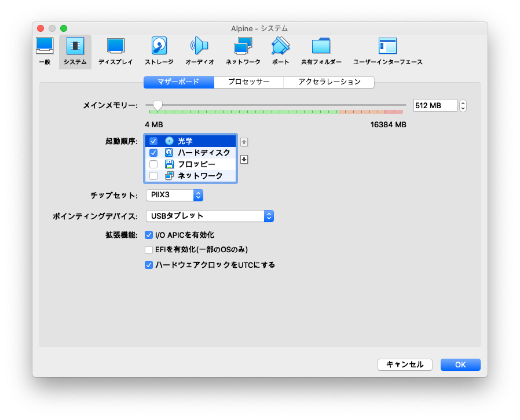Enable EFIを有効化 checkbox
Viewport: 520px width, 420px height.
149,250
